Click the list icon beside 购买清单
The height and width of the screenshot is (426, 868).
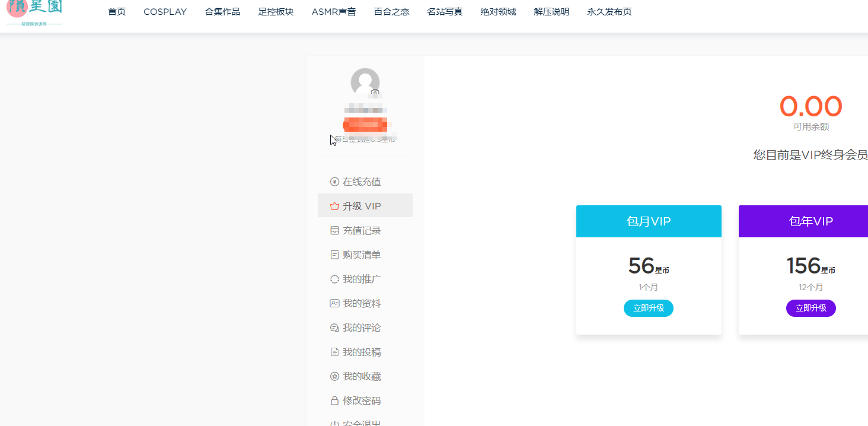[x=334, y=255]
